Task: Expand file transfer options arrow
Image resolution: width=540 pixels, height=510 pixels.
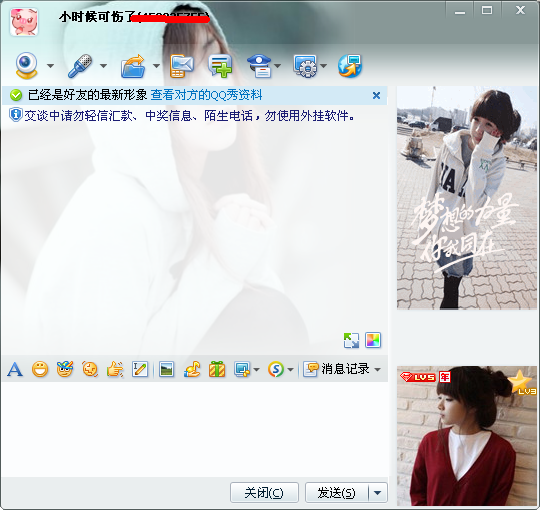Action: click(x=156, y=66)
